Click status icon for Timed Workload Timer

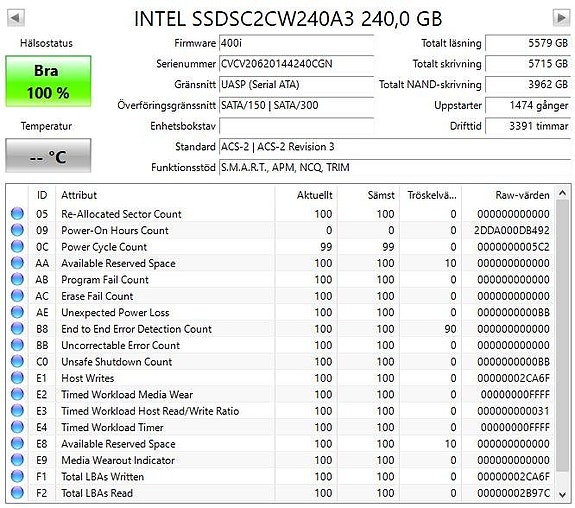click(17, 427)
